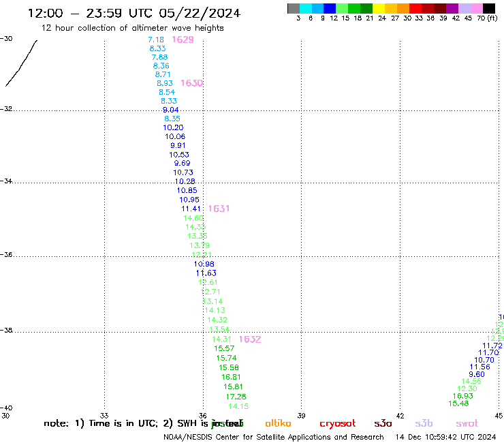Screen dimensions: 504x443
Task: Select the pink time label 1629
Action: click(183, 40)
